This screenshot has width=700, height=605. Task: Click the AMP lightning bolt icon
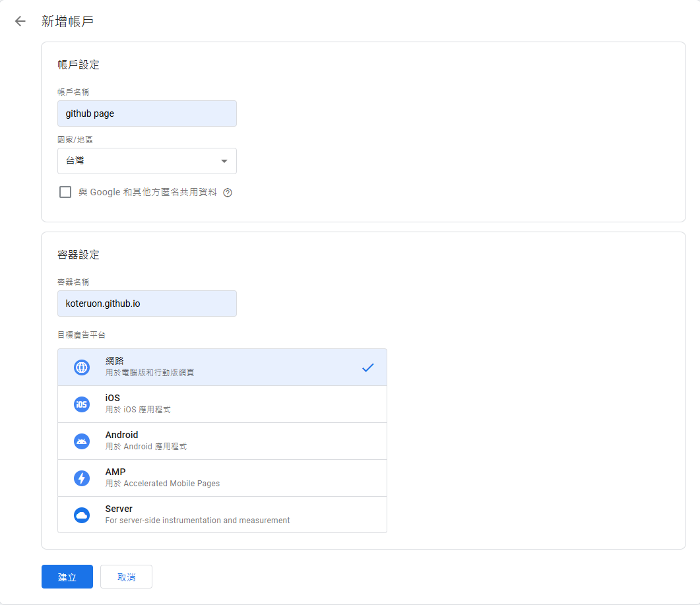pyautogui.click(x=82, y=478)
